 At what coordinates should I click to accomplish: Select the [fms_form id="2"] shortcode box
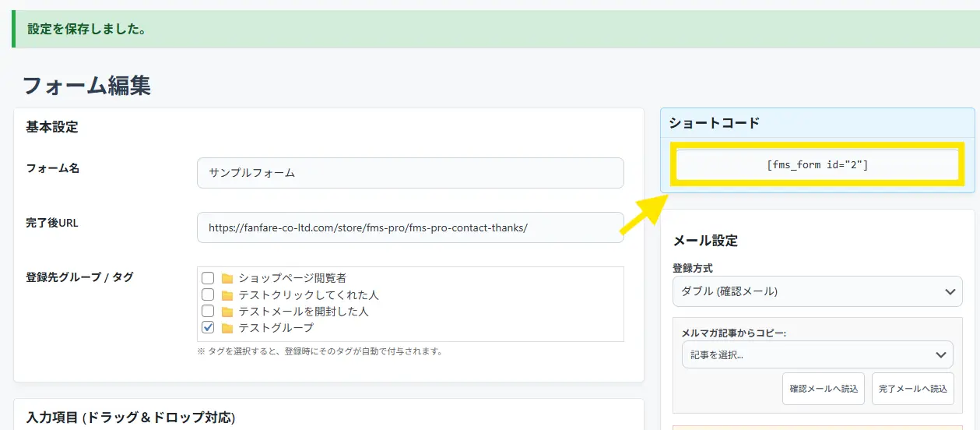click(817, 165)
